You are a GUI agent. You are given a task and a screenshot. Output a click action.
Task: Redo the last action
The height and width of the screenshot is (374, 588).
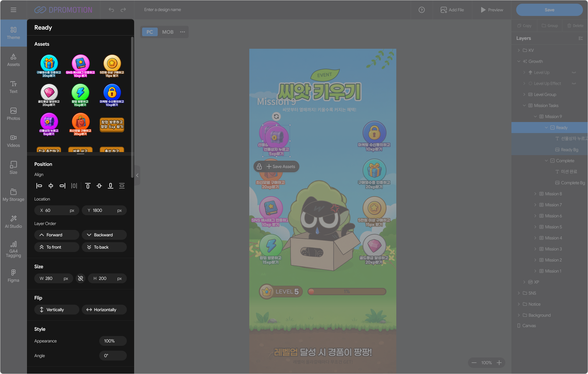(123, 10)
